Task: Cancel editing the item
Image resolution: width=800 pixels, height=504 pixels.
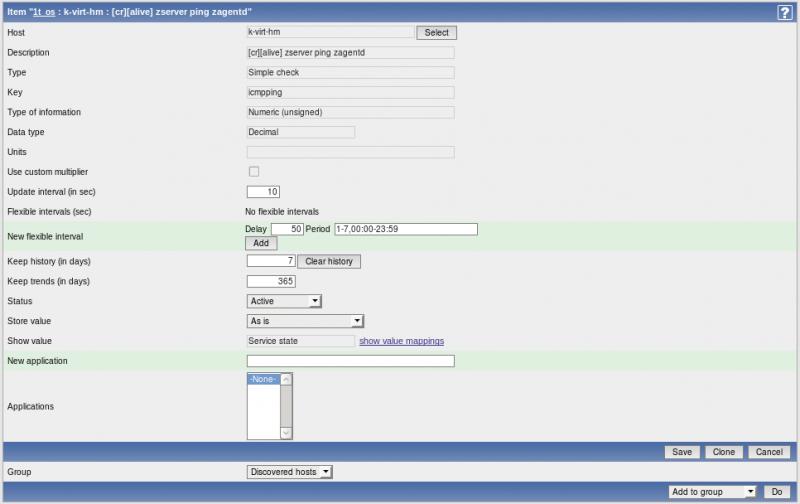Action: [x=769, y=452]
